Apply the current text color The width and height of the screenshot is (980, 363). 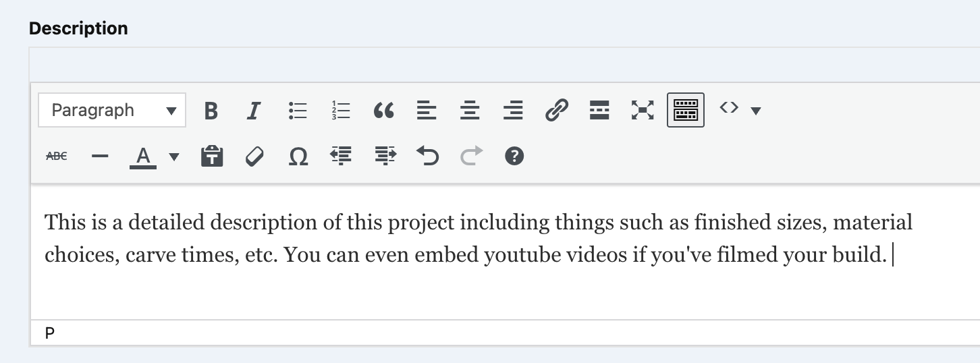[142, 157]
